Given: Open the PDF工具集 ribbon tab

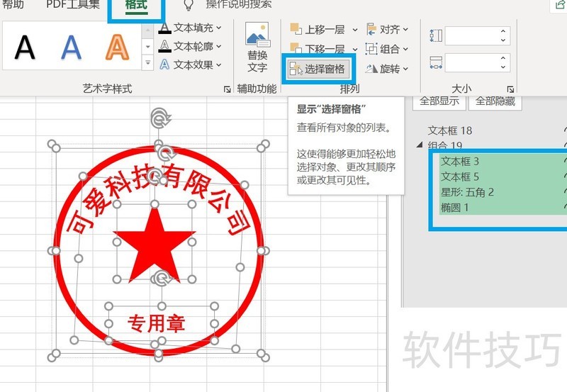Looking at the screenshot, I should pos(73,4).
